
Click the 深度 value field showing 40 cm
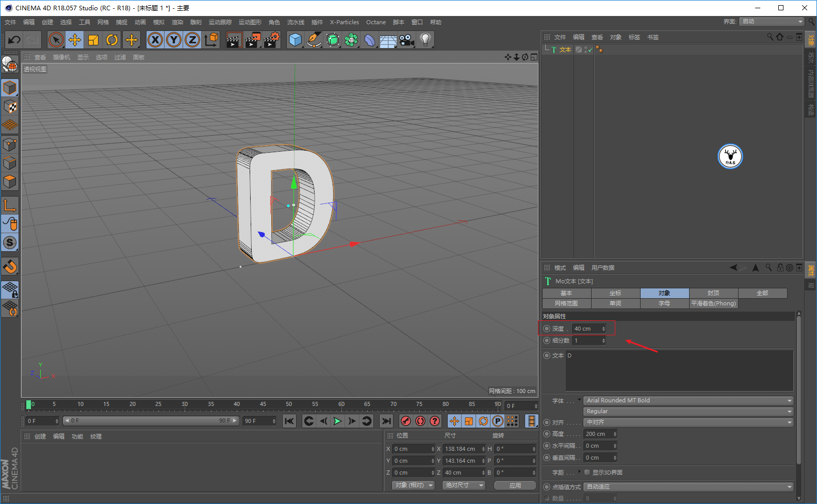pyautogui.click(x=589, y=329)
